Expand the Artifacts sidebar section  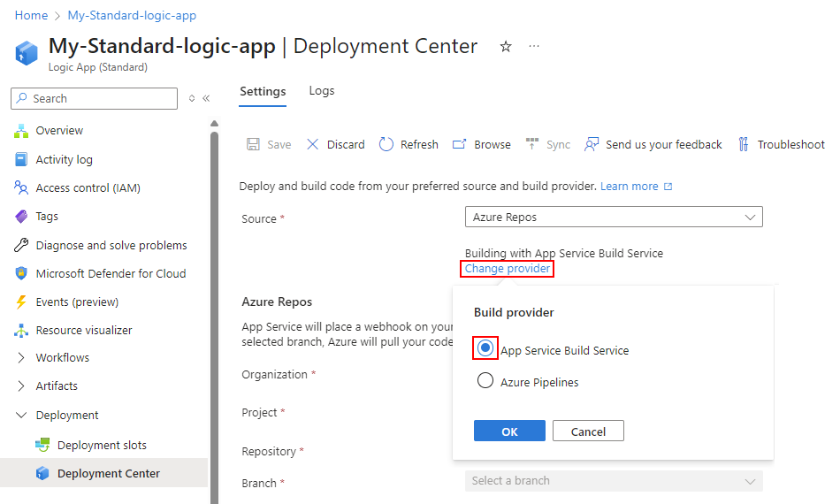[21, 386]
